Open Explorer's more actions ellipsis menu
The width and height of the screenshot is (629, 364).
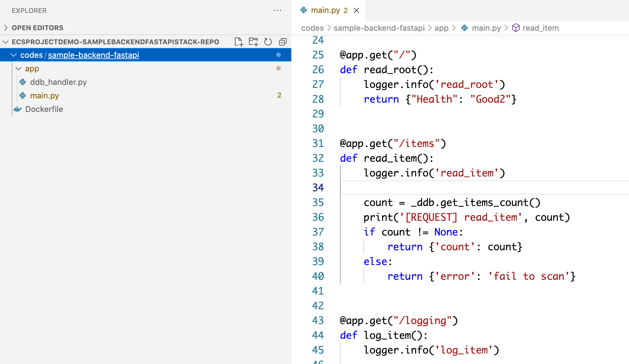pos(277,10)
